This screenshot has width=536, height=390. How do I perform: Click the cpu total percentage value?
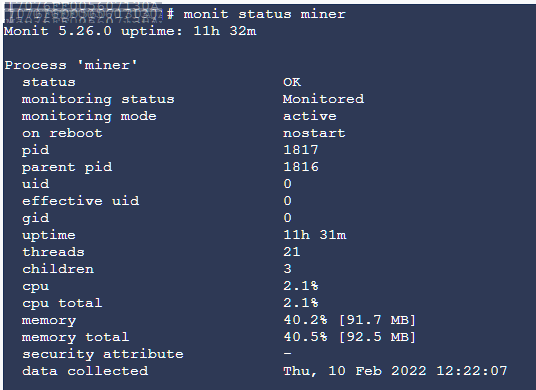[301, 303]
